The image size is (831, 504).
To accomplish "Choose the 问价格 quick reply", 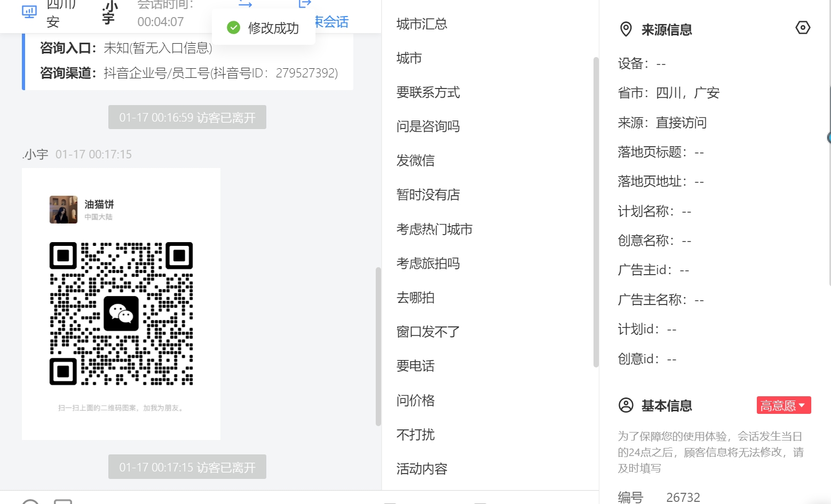I will point(415,401).
